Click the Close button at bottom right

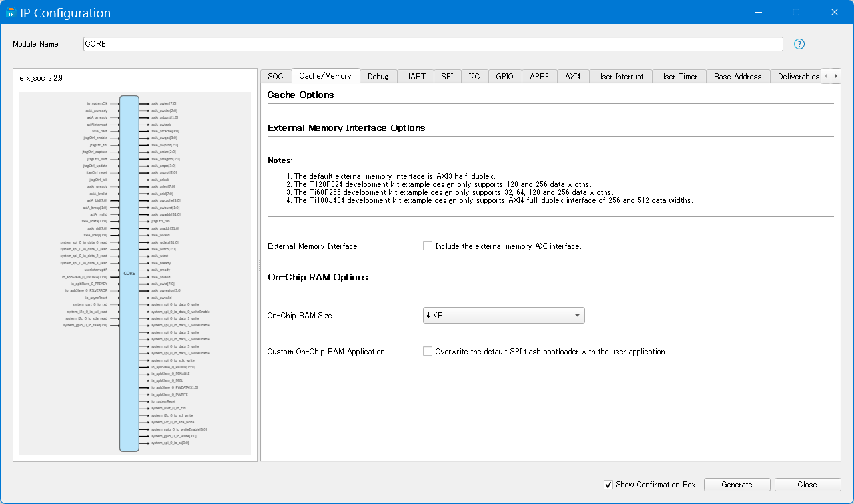tap(807, 485)
